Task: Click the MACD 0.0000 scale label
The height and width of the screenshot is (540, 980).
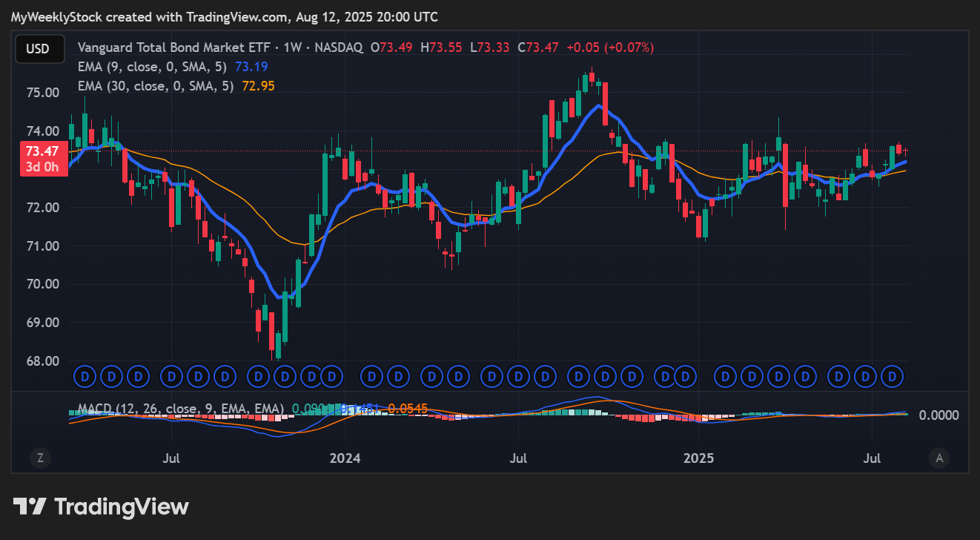Action: (x=939, y=415)
